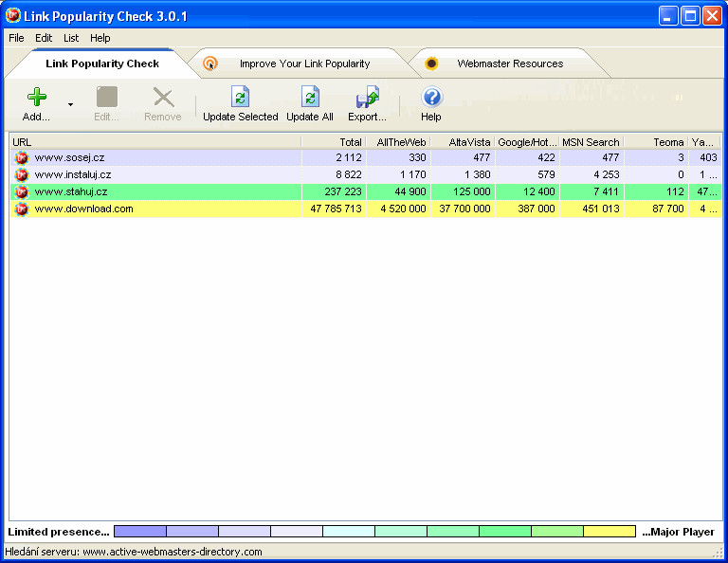This screenshot has height=563, width=728.
Task: Click Google value 12 400
Action: pos(538,191)
